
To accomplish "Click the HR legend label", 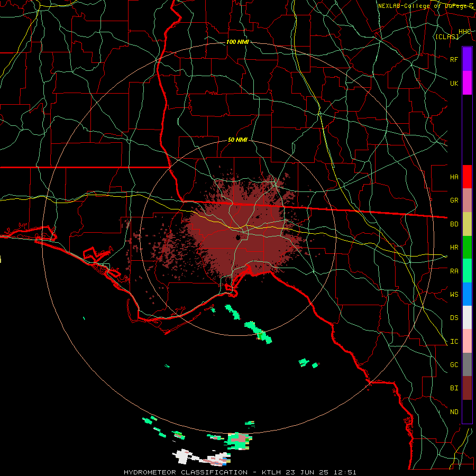I will pos(454,248).
